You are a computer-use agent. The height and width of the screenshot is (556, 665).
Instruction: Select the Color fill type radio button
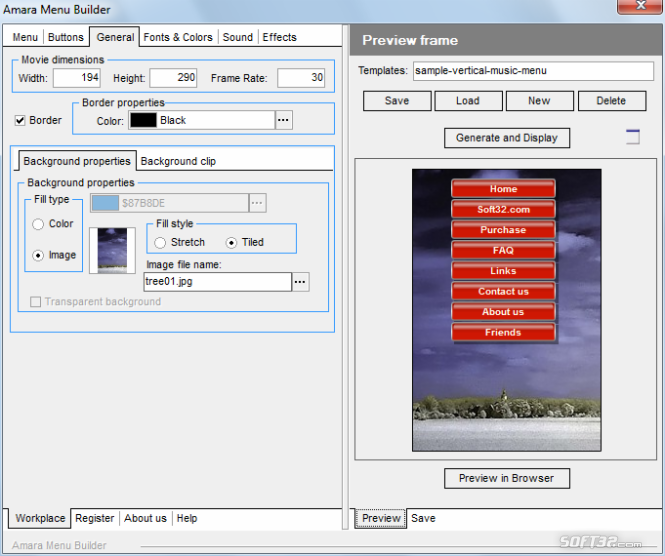coord(38,224)
